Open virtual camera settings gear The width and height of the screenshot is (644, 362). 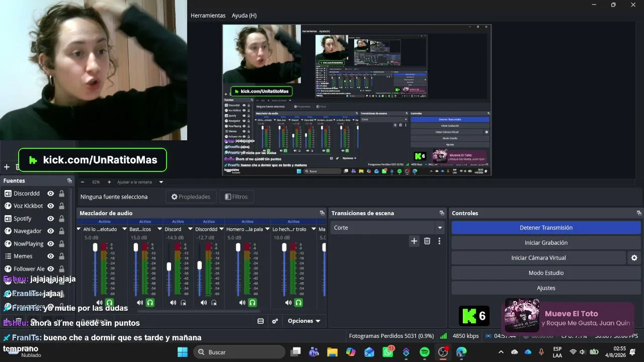634,258
